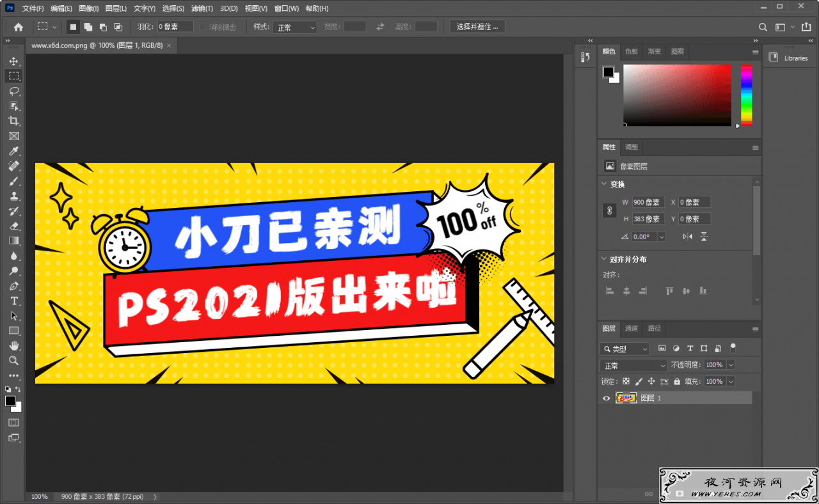Toggle adjustment layer filter in Layers panel
Viewport: 819px width, 504px height.
(676, 349)
